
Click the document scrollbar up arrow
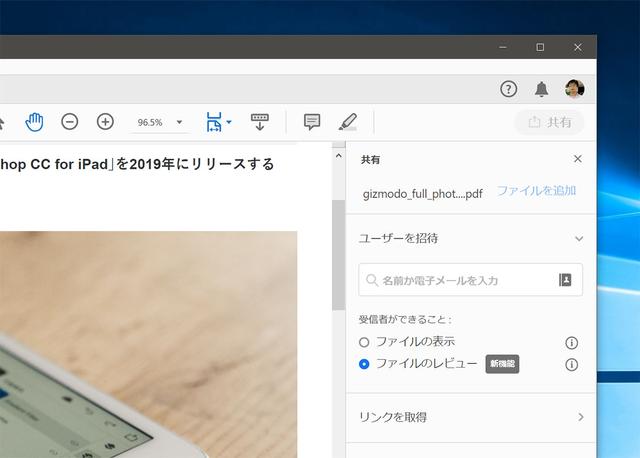click(338, 156)
